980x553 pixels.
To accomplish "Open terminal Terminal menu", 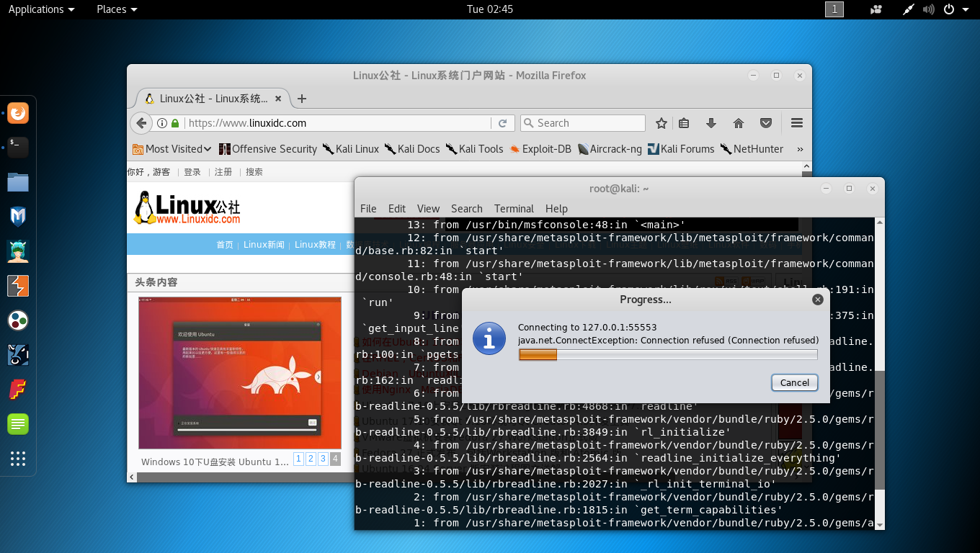I will [514, 208].
